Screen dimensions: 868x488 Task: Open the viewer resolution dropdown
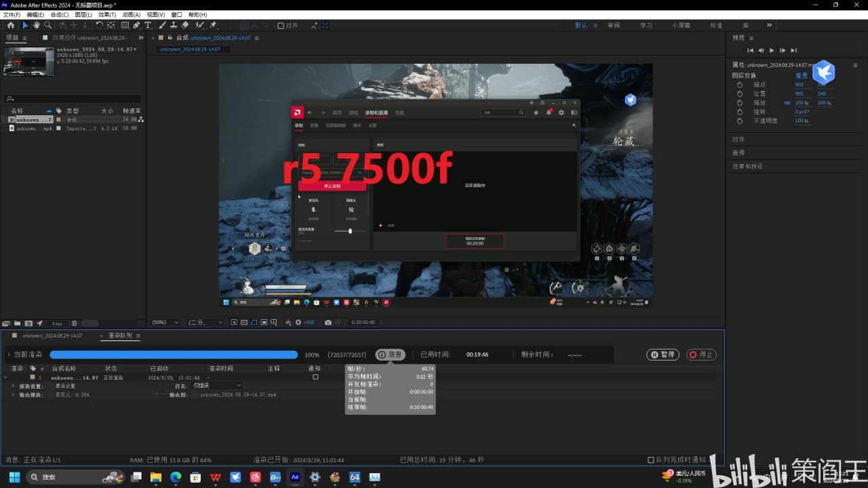[x=205, y=323]
